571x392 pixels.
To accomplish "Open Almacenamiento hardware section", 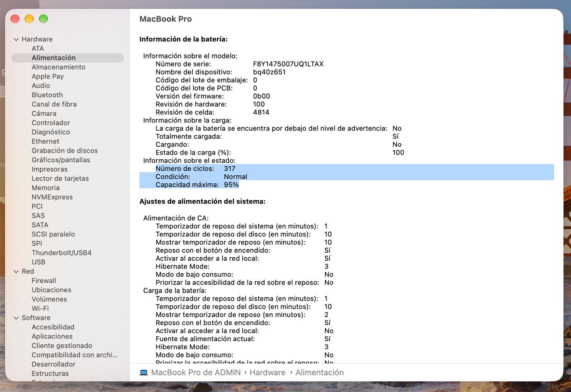I will (58, 67).
